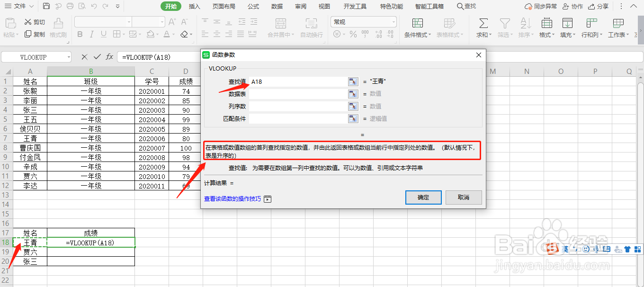The width and height of the screenshot is (644, 287).
Task: Switch to the 公式 ribbon tab
Action: (253, 6)
